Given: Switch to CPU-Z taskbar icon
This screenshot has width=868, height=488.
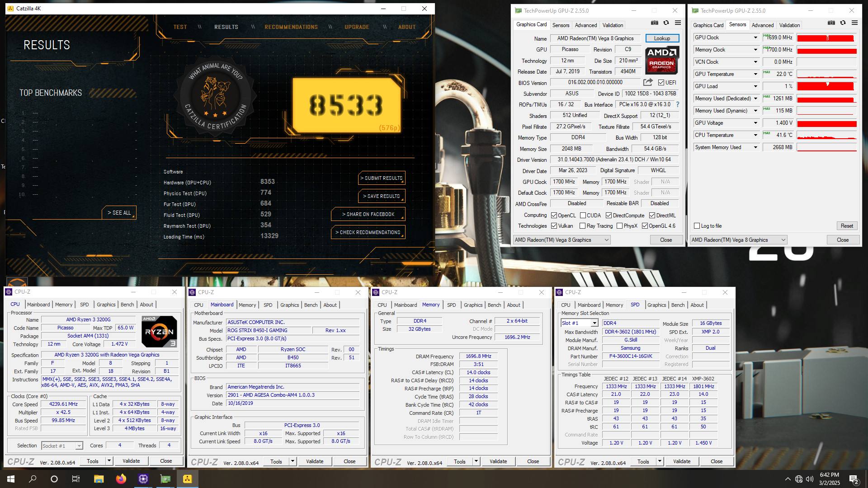Looking at the screenshot, I should tap(143, 479).
